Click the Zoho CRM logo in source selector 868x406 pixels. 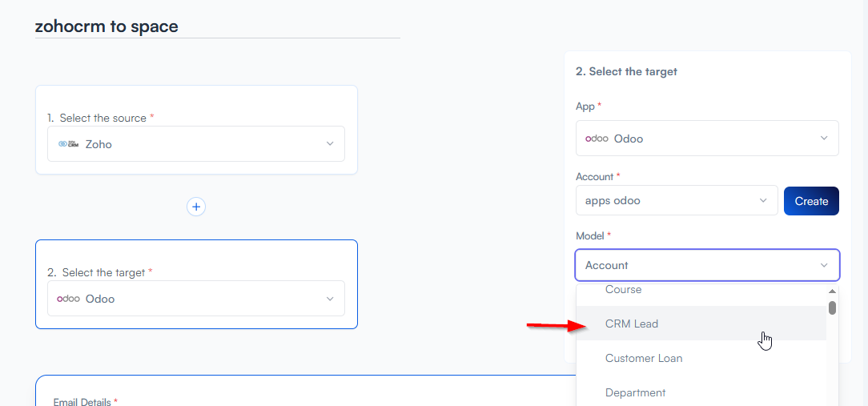click(x=68, y=144)
